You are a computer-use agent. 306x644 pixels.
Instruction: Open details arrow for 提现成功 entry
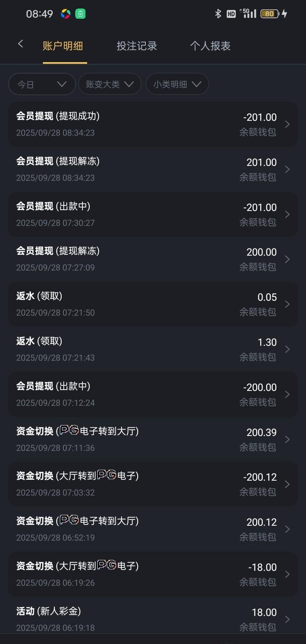(288, 124)
